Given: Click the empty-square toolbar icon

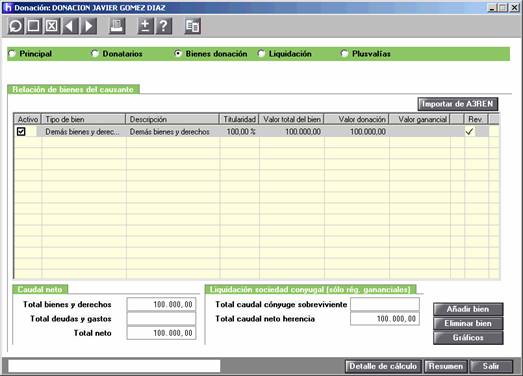Looking at the screenshot, I should (x=34, y=26).
